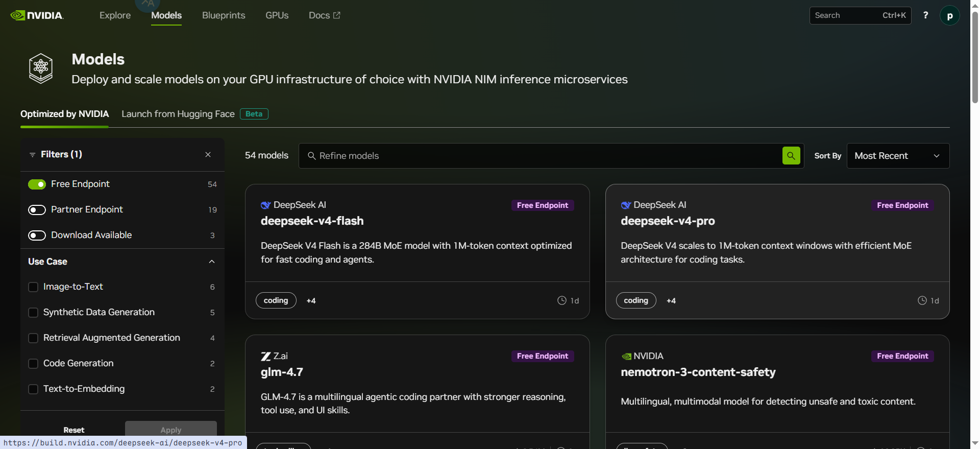This screenshot has height=449, width=980.
Task: Check Retrieval Augmented Generation checkbox
Action: [33, 338]
